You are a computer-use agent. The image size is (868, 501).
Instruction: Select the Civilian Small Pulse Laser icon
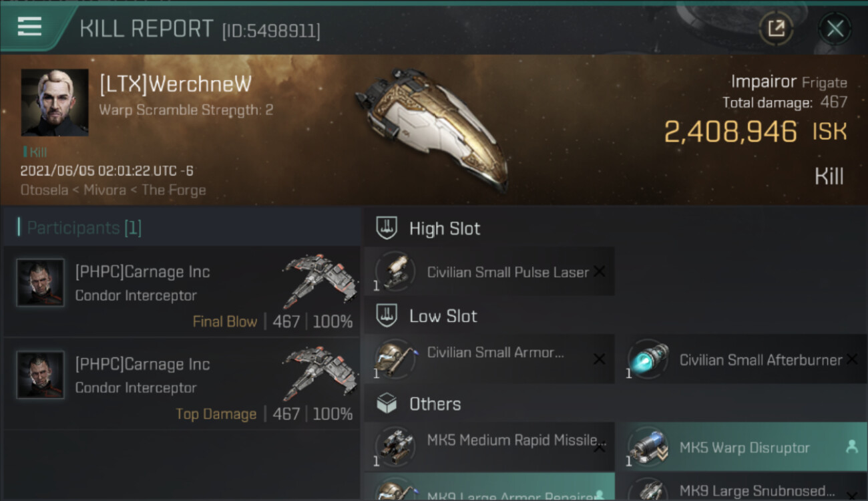point(395,272)
